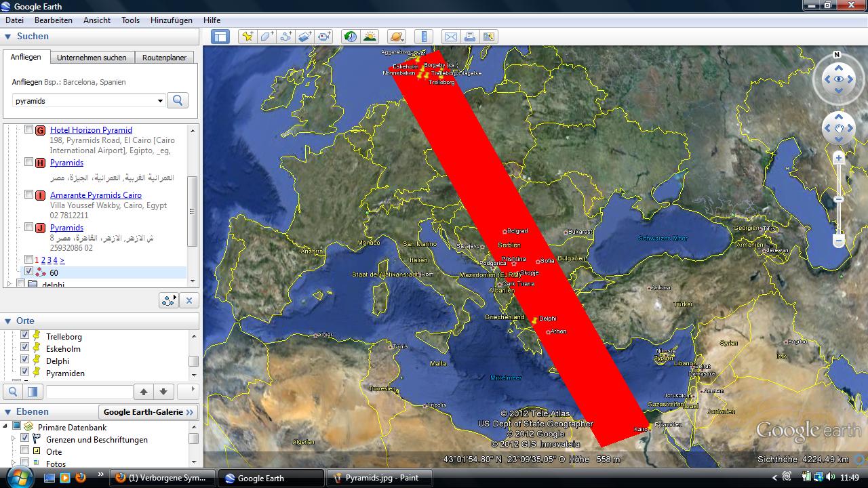Select the ruler measurement tool
Screen dimensions: 868x488
[x=423, y=37]
